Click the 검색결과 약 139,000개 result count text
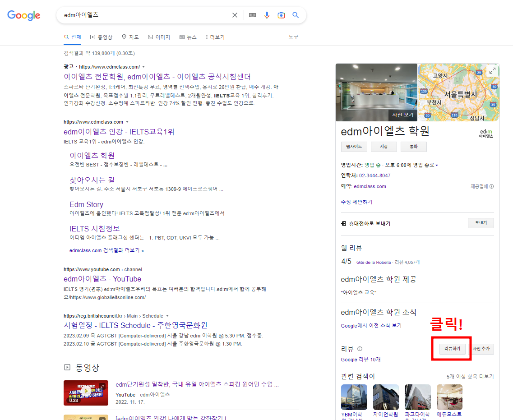 (x=99, y=53)
